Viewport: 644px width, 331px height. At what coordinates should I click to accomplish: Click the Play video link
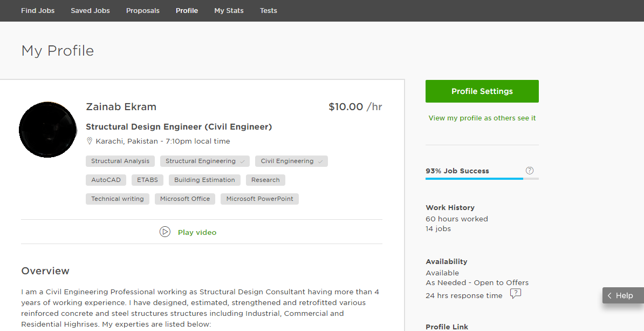pyautogui.click(x=197, y=232)
